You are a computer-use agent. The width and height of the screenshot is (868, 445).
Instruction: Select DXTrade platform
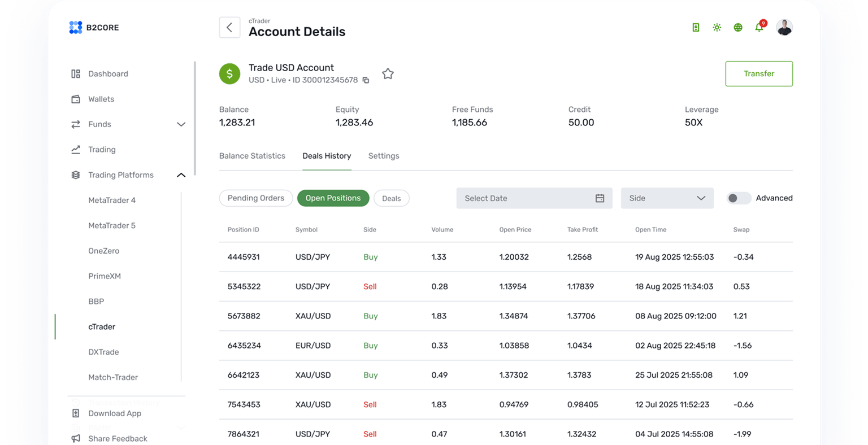(103, 352)
